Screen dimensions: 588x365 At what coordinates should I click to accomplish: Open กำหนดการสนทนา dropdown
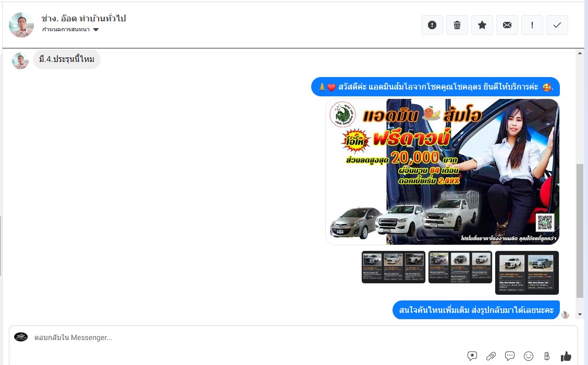(70, 30)
